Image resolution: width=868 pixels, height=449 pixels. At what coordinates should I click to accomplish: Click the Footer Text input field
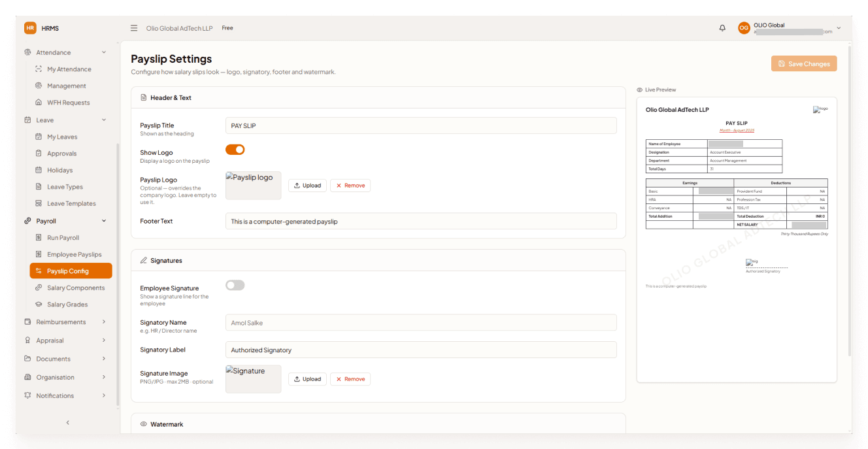pos(421,222)
